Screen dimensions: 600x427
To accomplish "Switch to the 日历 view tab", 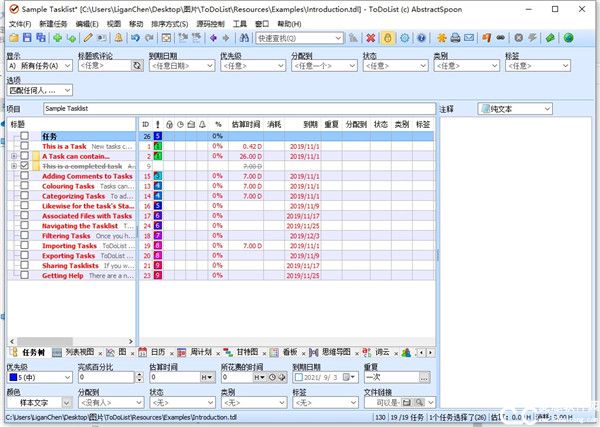I will click(x=153, y=352).
